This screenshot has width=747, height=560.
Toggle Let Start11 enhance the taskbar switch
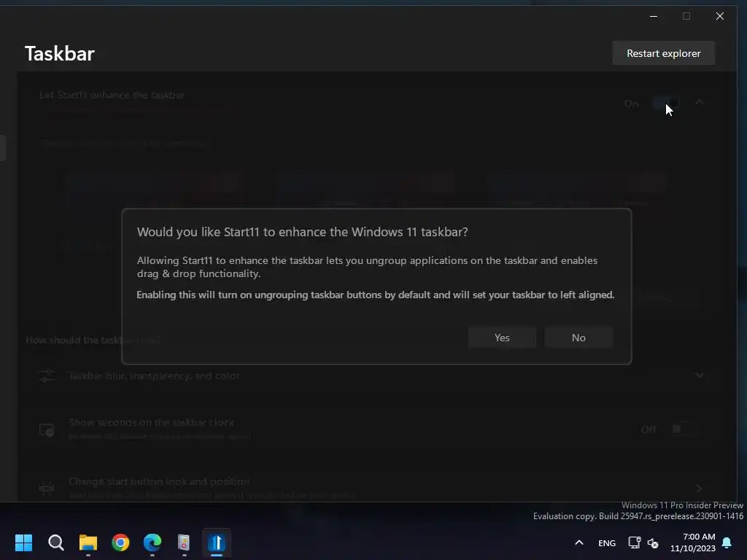tap(665, 104)
